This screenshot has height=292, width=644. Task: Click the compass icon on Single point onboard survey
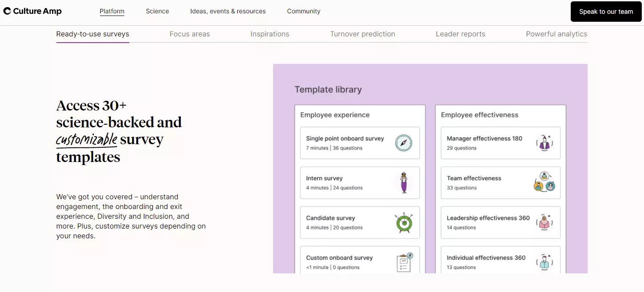coord(404,143)
